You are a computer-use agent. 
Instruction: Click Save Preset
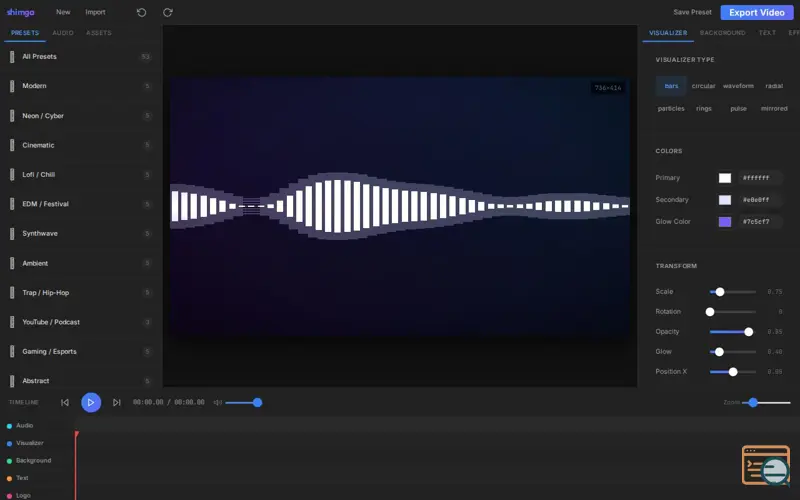pos(692,12)
